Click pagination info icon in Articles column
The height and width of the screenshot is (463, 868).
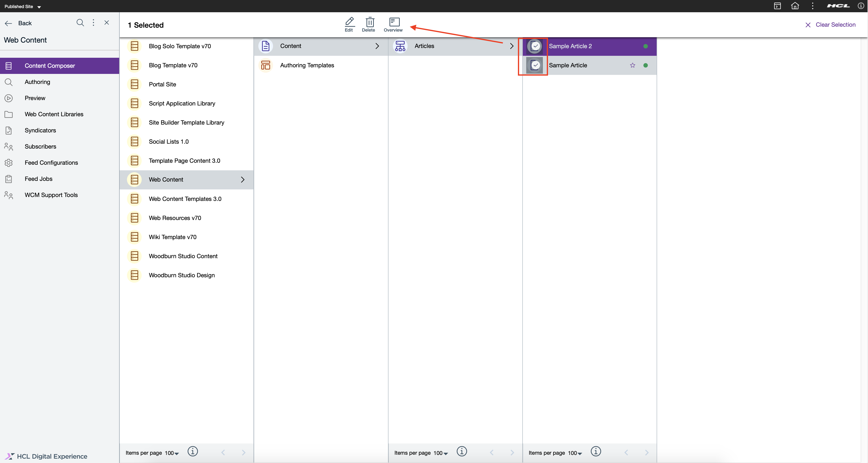pyautogui.click(x=462, y=451)
